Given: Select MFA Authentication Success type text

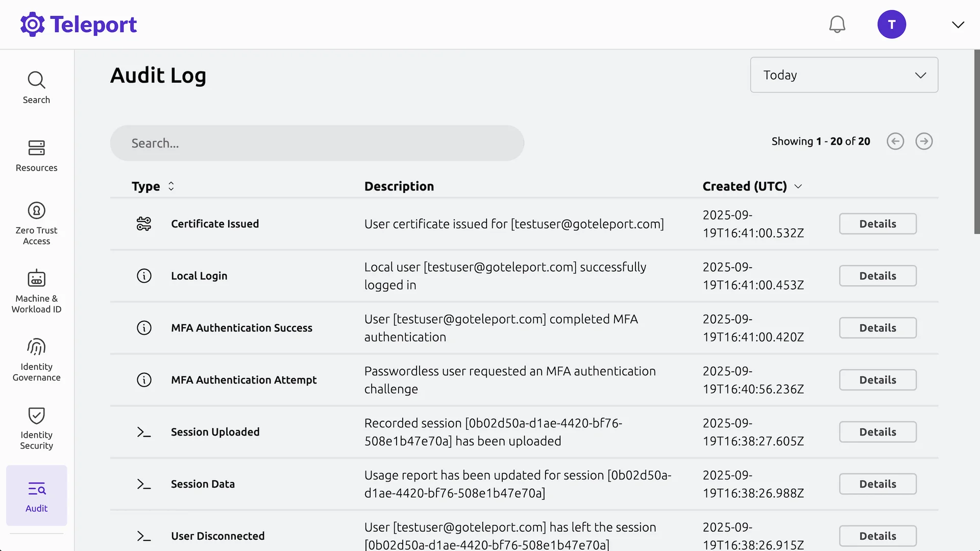Looking at the screenshot, I should click(241, 328).
